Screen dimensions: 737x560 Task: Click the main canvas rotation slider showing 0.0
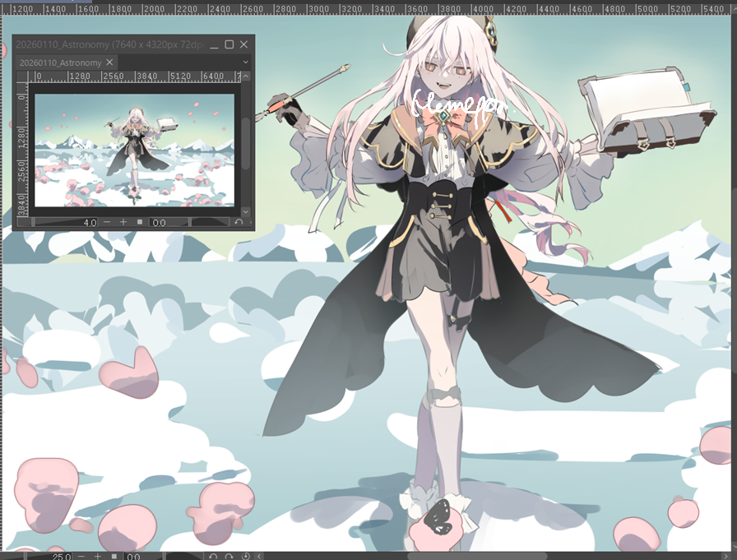coord(164,556)
